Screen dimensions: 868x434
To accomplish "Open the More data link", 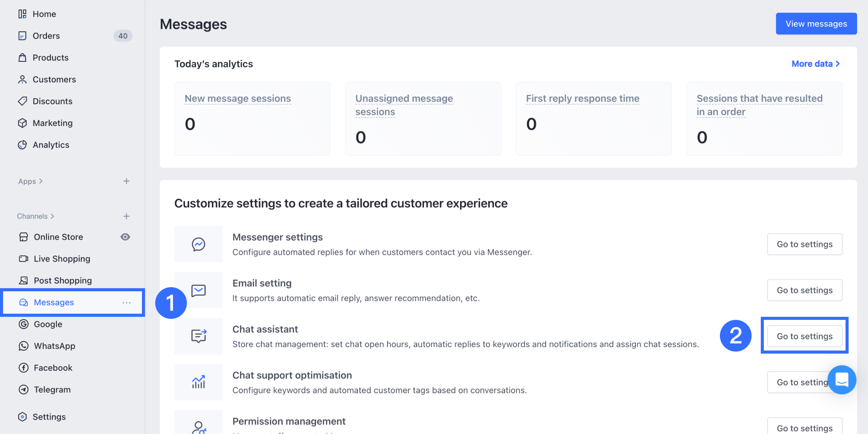I will click(x=815, y=64).
